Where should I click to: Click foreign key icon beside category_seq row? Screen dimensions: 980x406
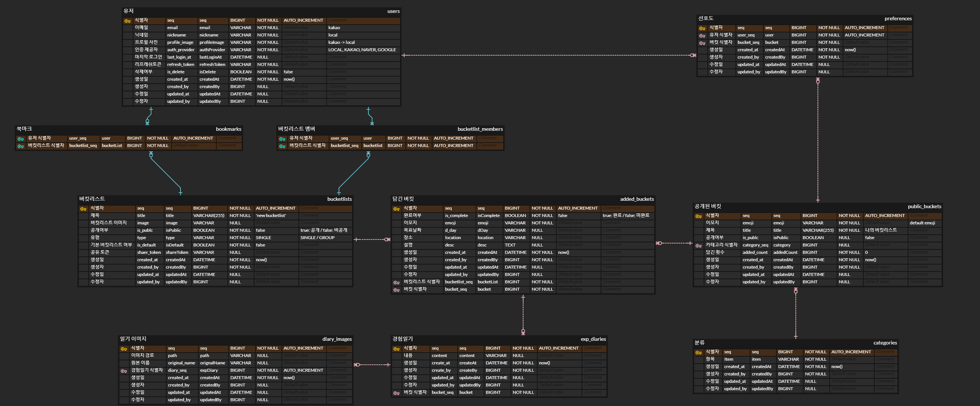coord(699,246)
